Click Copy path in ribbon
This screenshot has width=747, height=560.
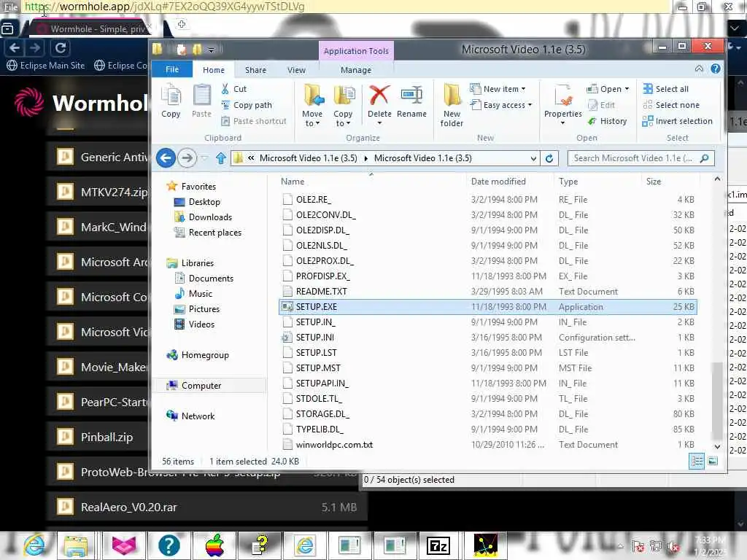click(x=247, y=105)
